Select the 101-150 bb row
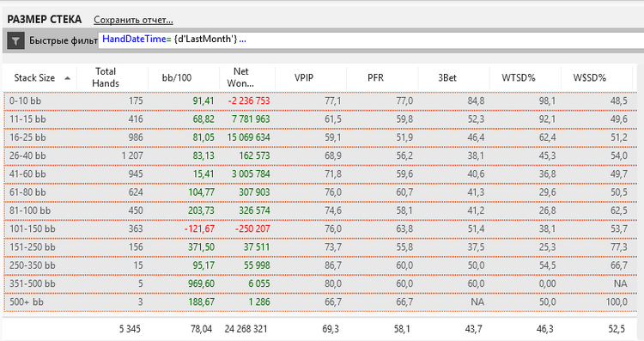This screenshot has height=341, width=644. [x=320, y=229]
